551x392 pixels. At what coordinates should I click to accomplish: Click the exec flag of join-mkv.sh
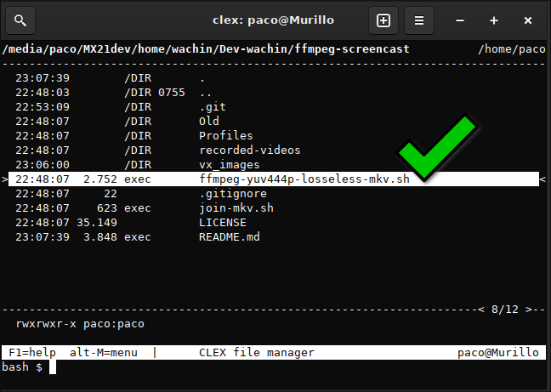click(138, 208)
